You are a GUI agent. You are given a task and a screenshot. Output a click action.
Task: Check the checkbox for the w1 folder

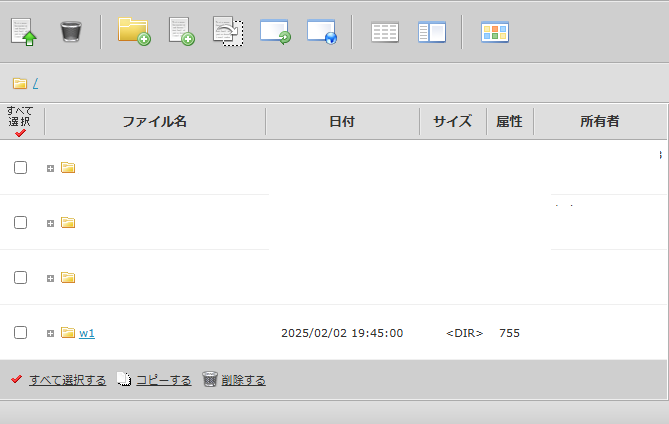point(20,333)
